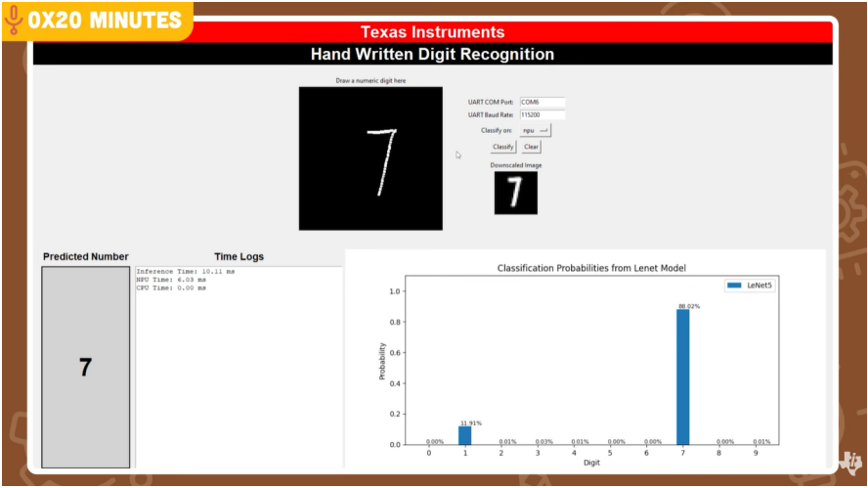This screenshot has height=488, width=868.
Task: Click the Classify button
Action: click(x=503, y=147)
